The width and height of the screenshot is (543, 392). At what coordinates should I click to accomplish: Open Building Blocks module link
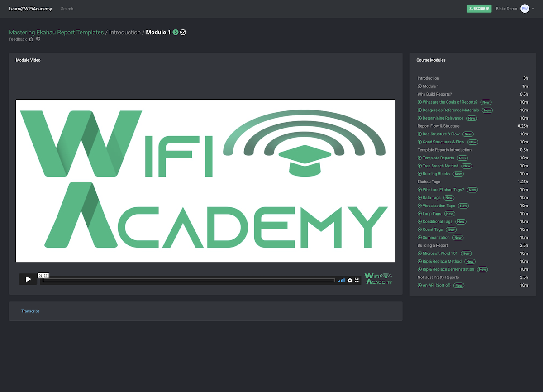pos(436,174)
